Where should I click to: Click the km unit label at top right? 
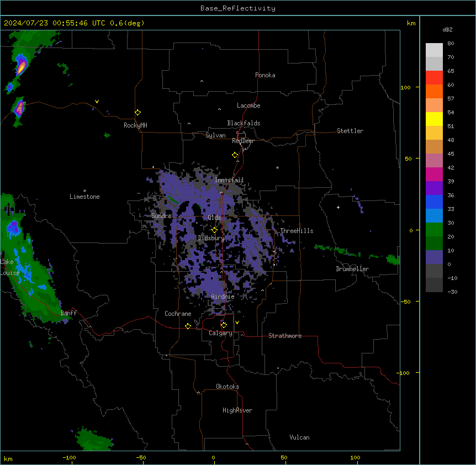click(411, 23)
